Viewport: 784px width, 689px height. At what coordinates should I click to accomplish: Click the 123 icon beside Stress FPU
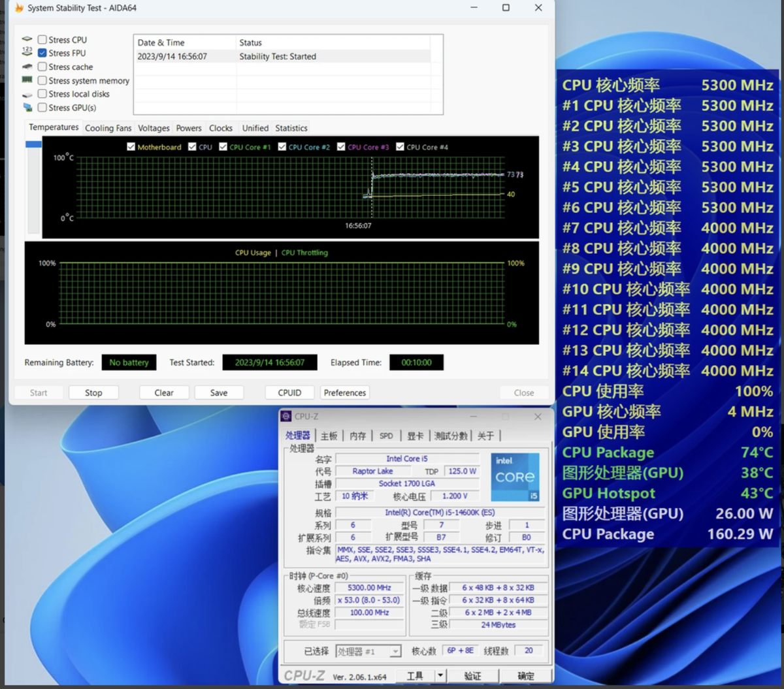point(27,52)
